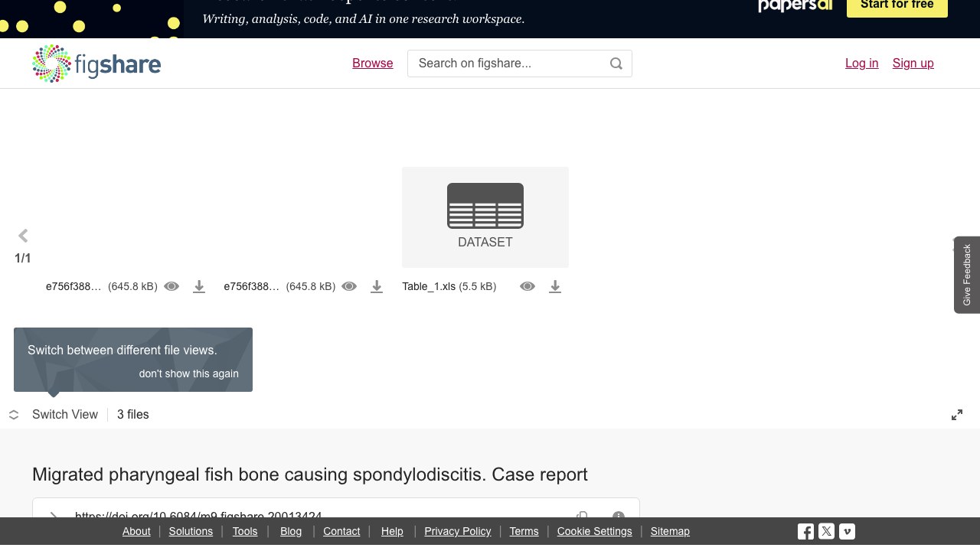Download the first e756f388 file
This screenshot has height=551, width=980.
(199, 286)
